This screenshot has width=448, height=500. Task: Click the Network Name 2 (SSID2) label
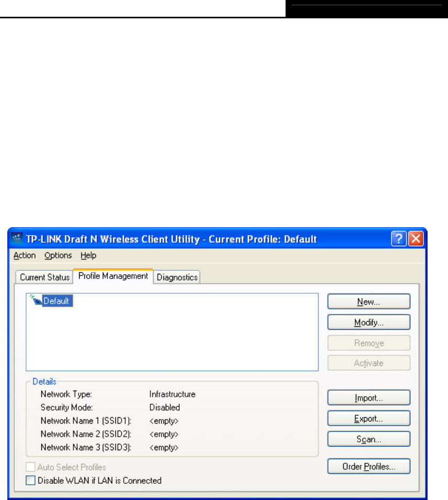(x=86, y=434)
